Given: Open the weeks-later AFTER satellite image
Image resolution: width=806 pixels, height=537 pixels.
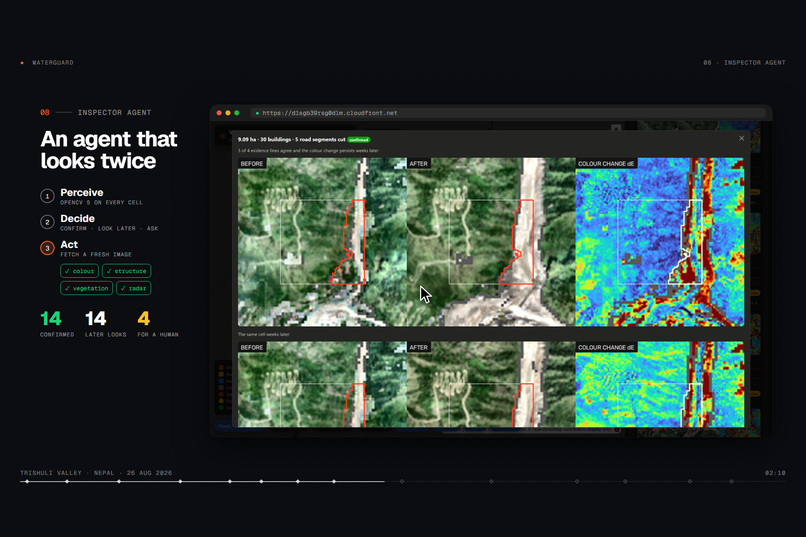Looking at the screenshot, I should point(491,384).
